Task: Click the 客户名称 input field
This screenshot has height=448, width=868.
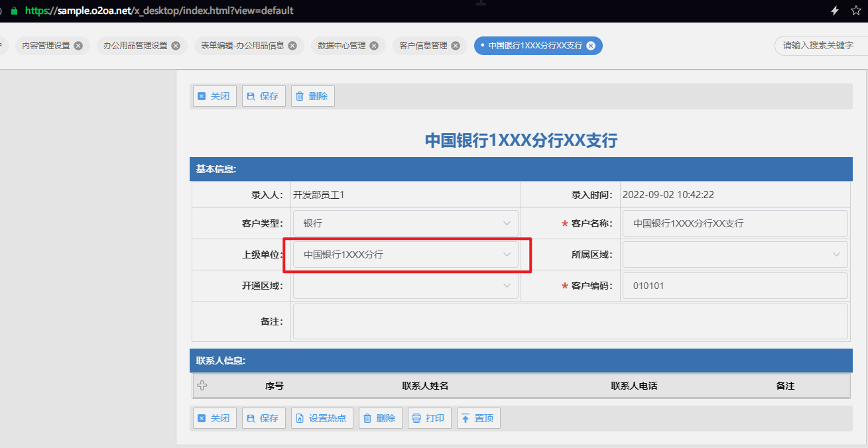Action: pos(735,223)
